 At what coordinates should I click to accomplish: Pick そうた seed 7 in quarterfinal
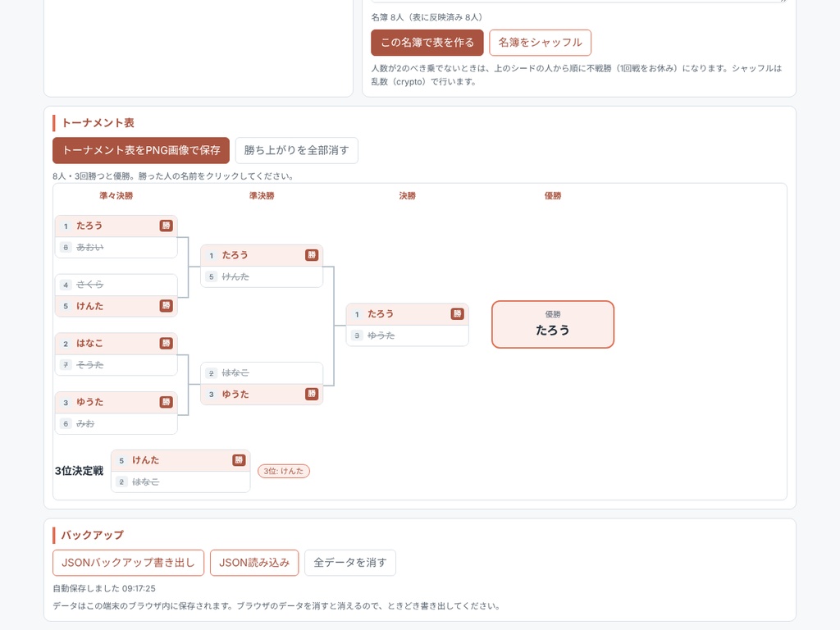(x=116, y=365)
